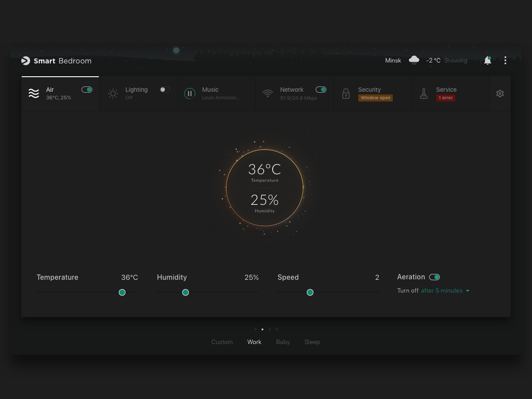Click the Humidity slider handle

point(185,292)
